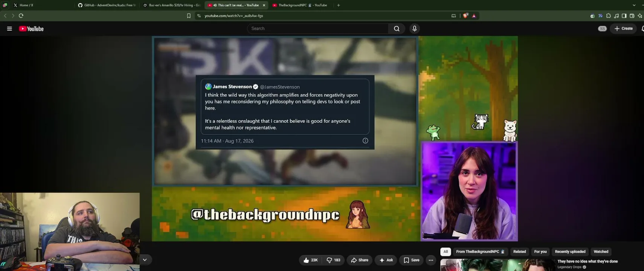Click the search magnifier button
This screenshot has width=644, height=271.
point(397,29)
